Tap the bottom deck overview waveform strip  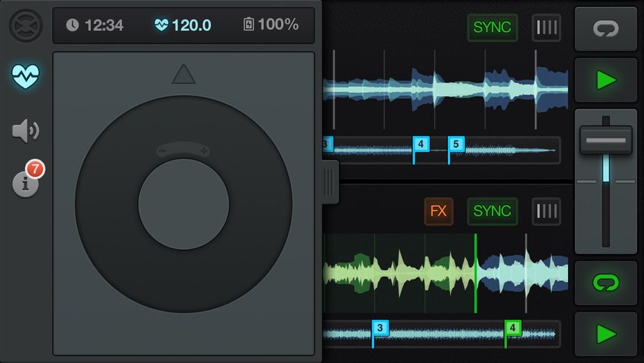[442, 334]
